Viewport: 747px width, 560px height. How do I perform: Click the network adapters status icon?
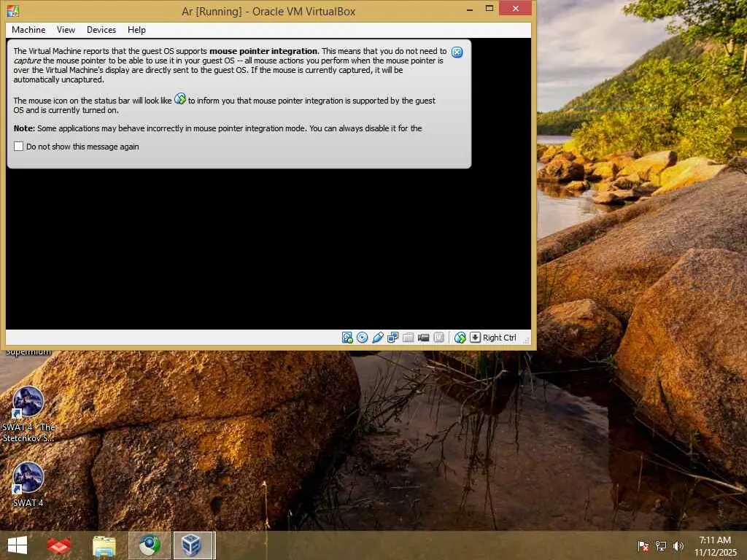(x=393, y=338)
